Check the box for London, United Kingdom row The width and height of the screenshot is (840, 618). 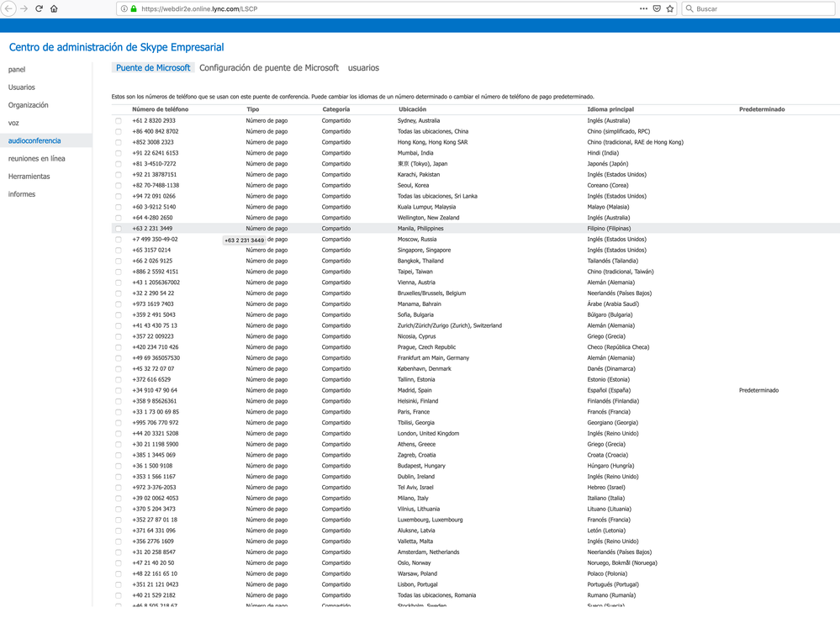coord(119,434)
